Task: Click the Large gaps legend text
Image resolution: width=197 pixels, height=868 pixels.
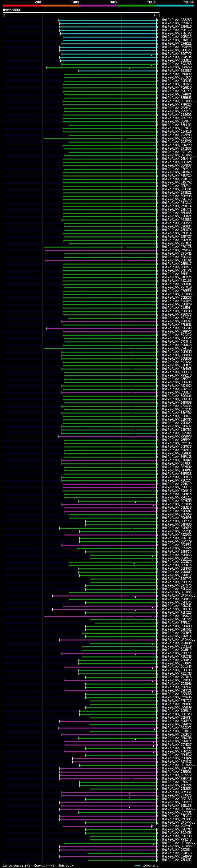Action: [x=37, y=866]
